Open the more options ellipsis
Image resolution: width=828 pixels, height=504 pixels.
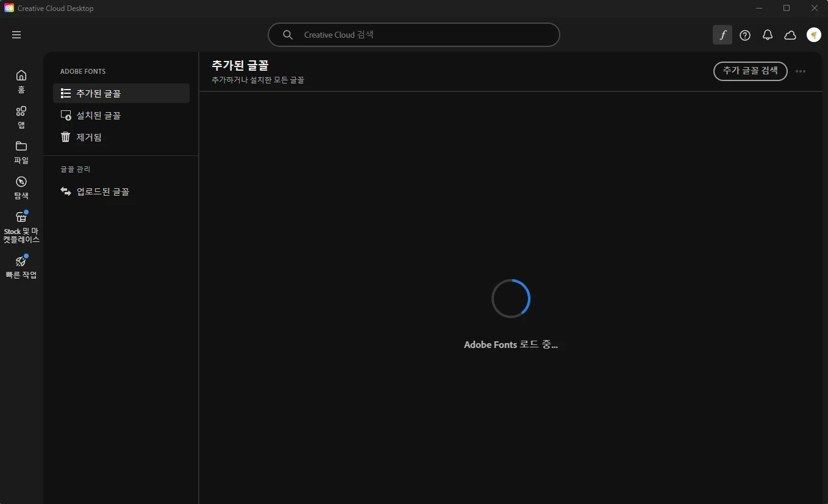pos(801,71)
